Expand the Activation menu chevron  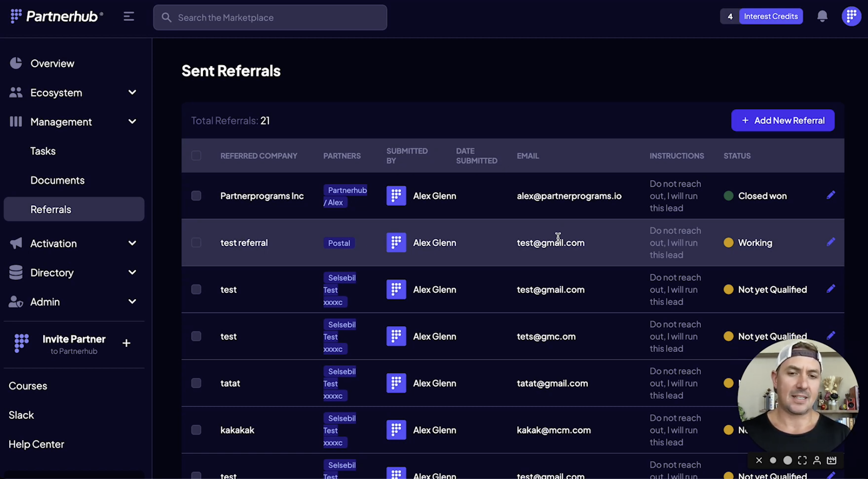132,243
